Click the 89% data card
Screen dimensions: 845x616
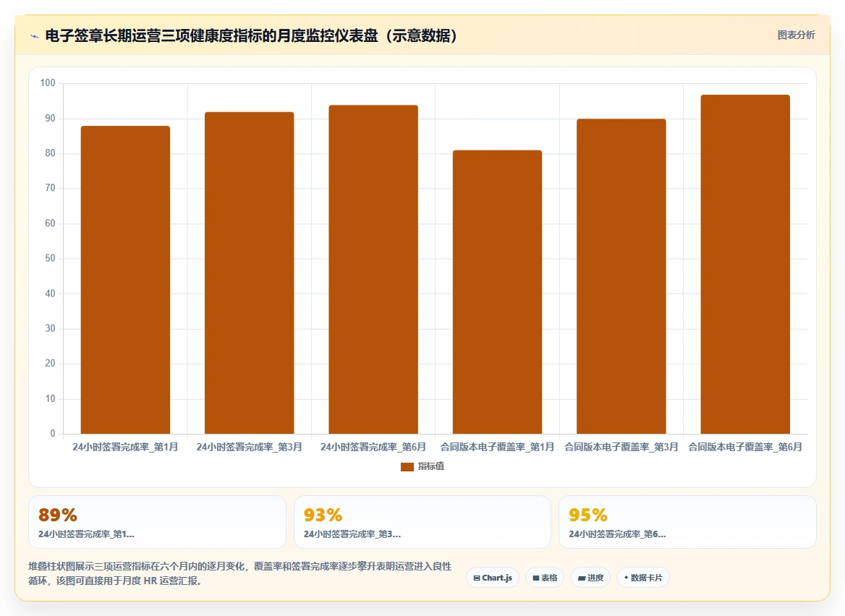158,522
